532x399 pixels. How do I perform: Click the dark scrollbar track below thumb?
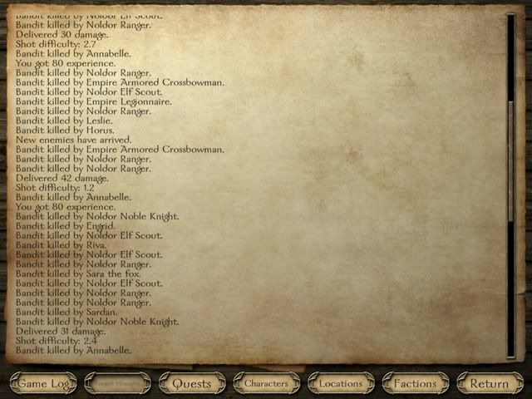tap(511, 288)
